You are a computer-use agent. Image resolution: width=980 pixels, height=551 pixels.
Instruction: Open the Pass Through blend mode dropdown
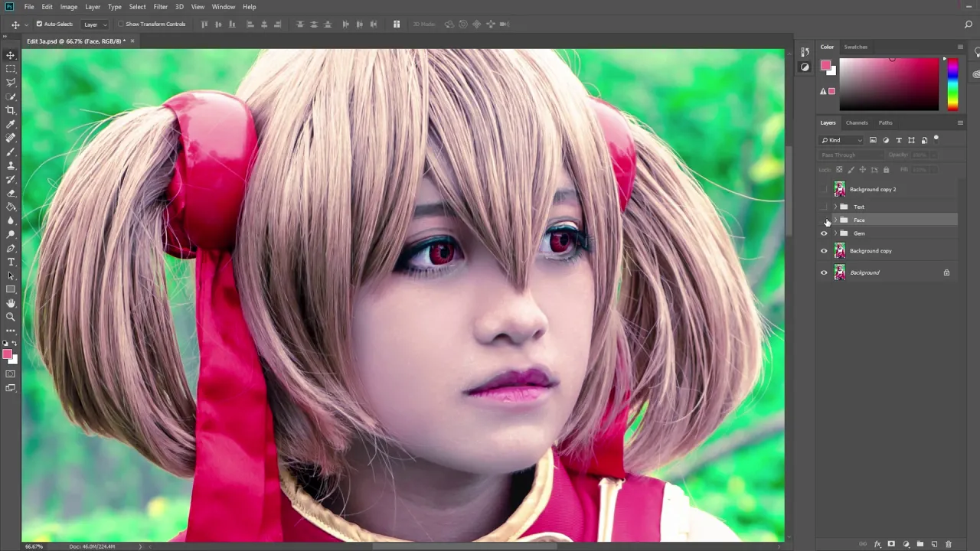pos(851,155)
